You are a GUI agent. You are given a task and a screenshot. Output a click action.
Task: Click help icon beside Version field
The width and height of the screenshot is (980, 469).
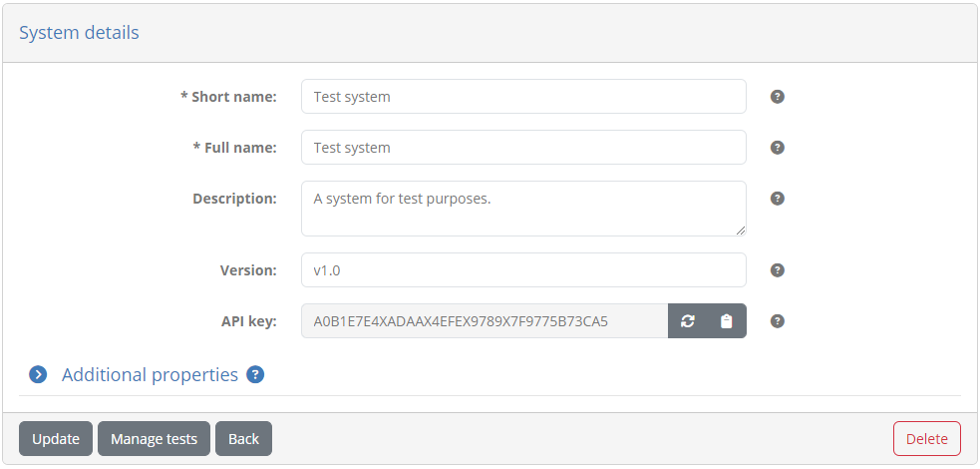pos(777,270)
